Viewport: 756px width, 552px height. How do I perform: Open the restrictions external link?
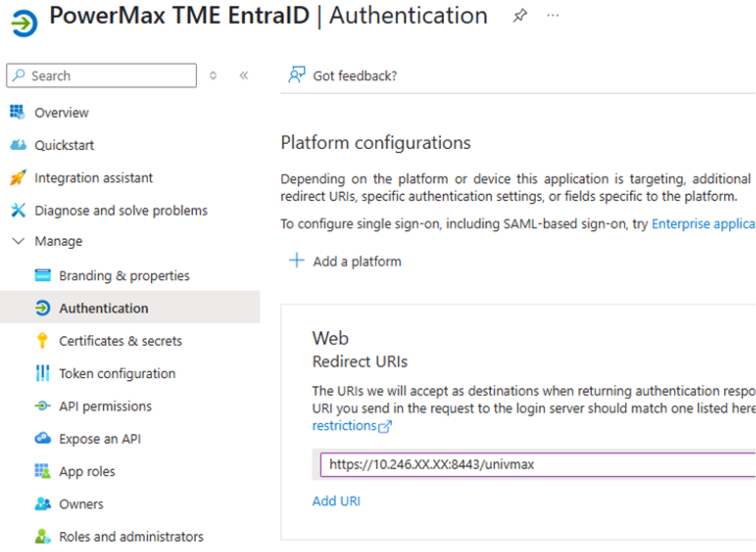click(x=344, y=426)
